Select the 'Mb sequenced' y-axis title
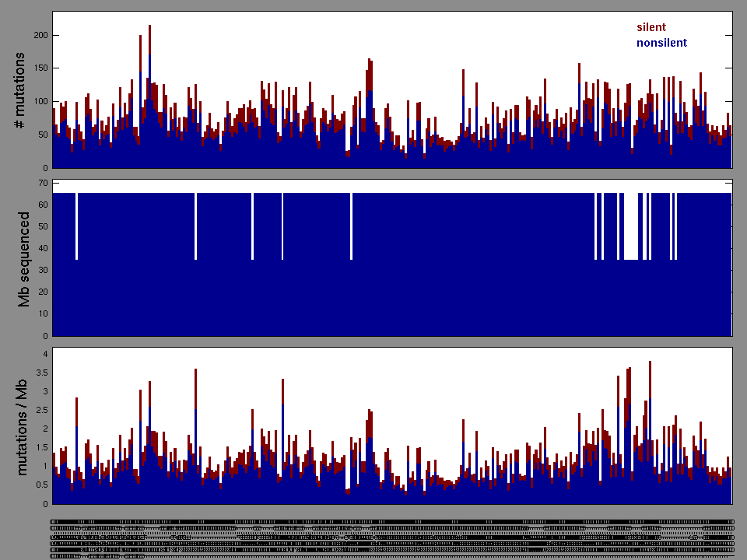The image size is (747, 560). coord(24,259)
